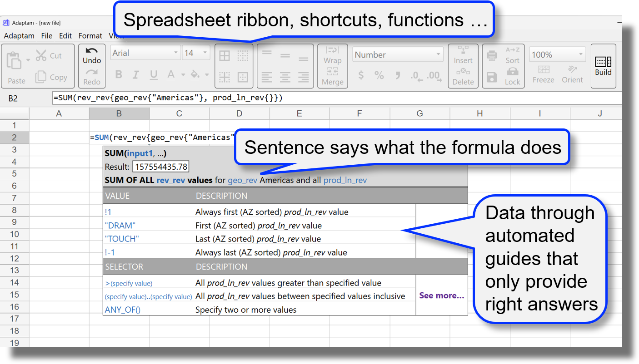Apply the currency dollar format icon

click(360, 76)
